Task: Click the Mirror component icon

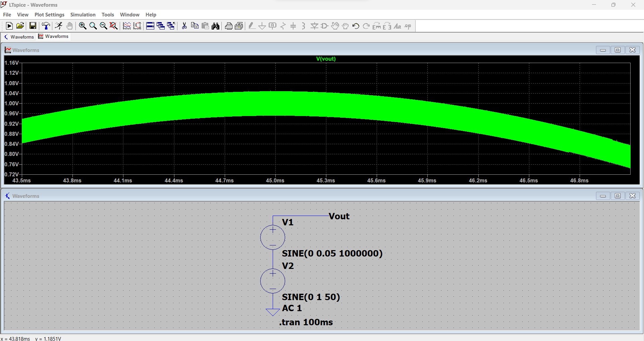Action: pos(387,26)
